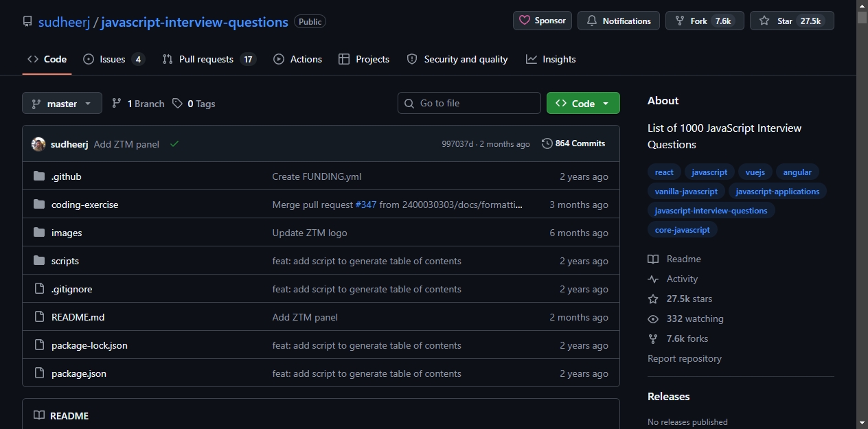Viewport: 868px width, 429px height.
Task: Click the green commit status checkmark
Action: (174, 144)
